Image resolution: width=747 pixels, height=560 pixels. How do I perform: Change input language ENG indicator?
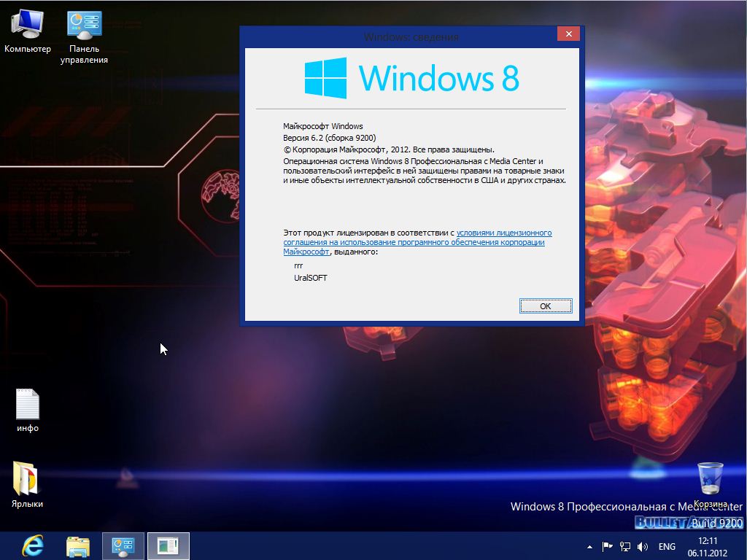[x=667, y=547]
